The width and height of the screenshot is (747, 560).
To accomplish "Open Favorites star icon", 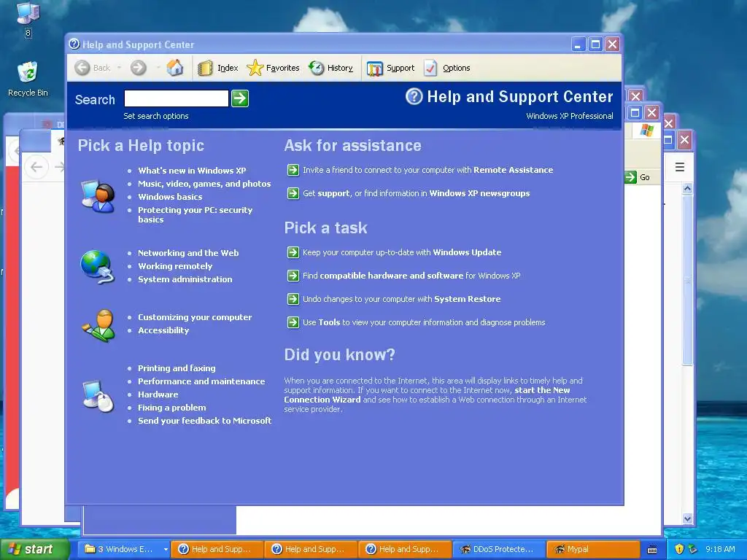I will [255, 68].
